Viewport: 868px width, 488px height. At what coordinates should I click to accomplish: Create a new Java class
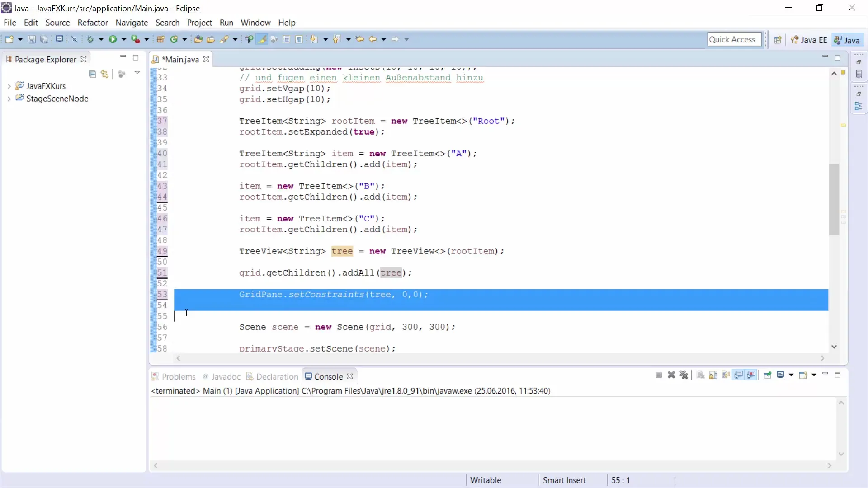point(174,39)
